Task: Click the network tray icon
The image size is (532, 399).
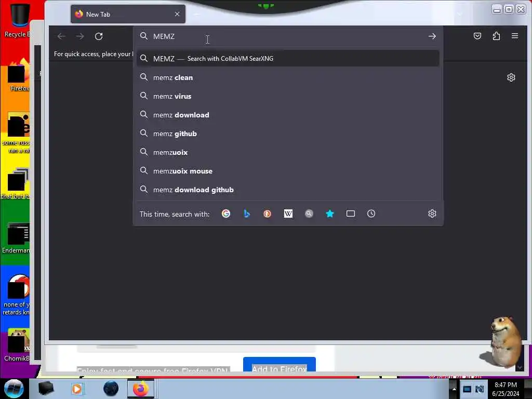Action: click(480, 389)
